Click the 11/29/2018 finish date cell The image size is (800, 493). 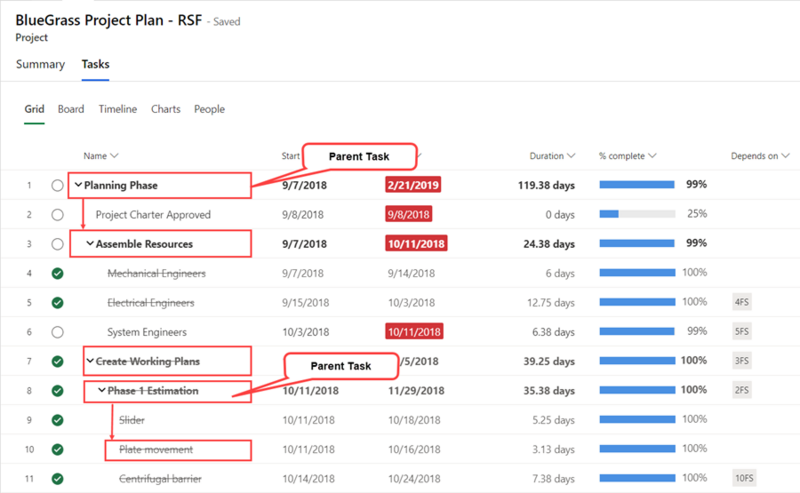[x=416, y=391]
